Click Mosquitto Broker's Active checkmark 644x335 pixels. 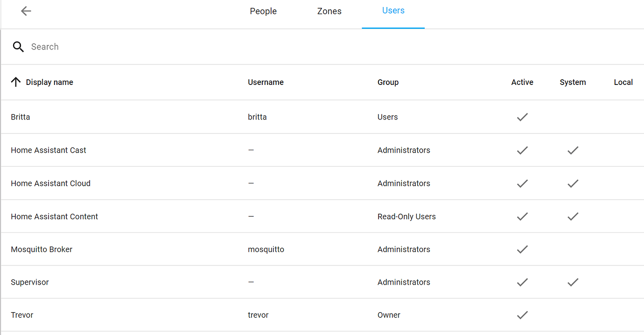tap(522, 250)
